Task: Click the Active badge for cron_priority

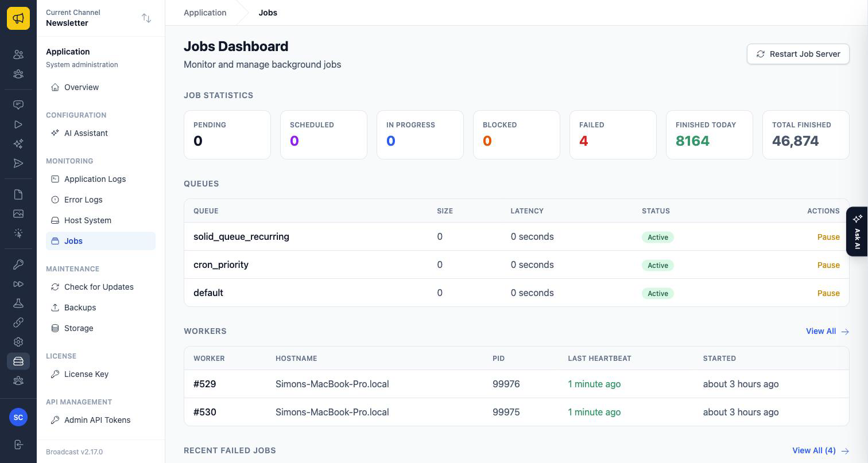Action: (658, 265)
